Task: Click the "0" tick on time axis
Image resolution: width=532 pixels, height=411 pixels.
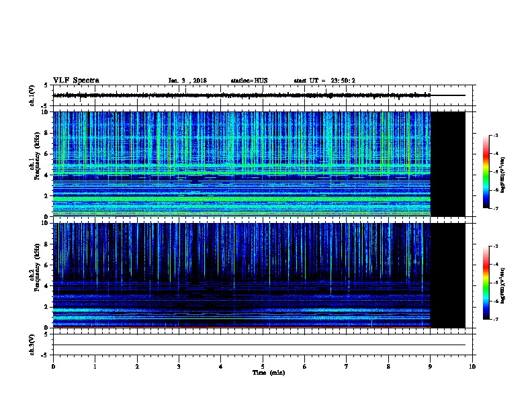Action: click(x=53, y=367)
